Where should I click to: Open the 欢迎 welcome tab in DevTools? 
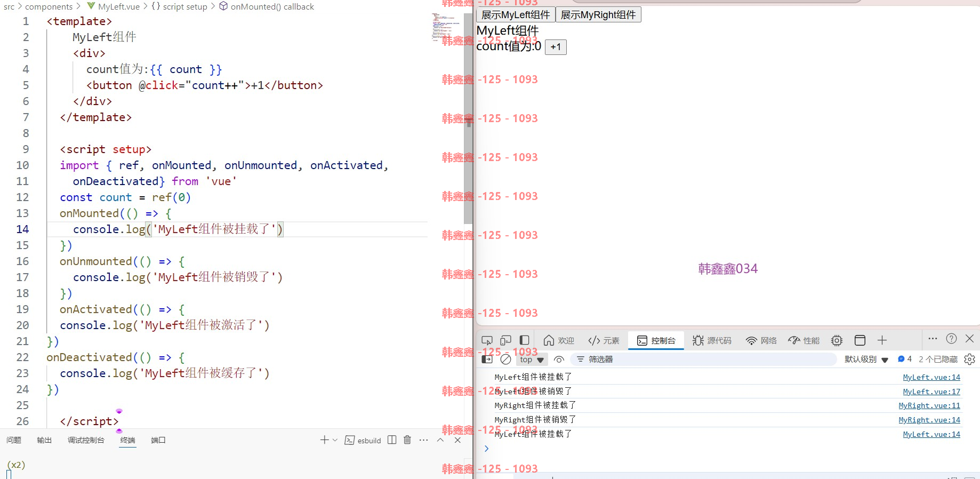click(x=559, y=340)
